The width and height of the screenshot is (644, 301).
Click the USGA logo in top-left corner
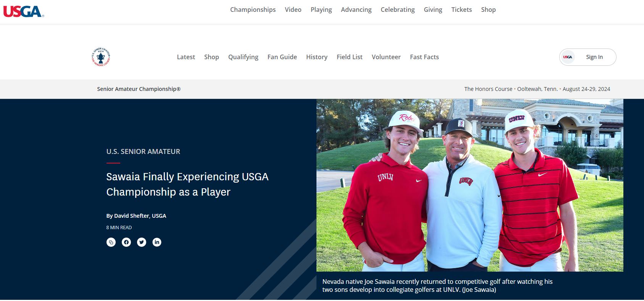click(x=24, y=11)
